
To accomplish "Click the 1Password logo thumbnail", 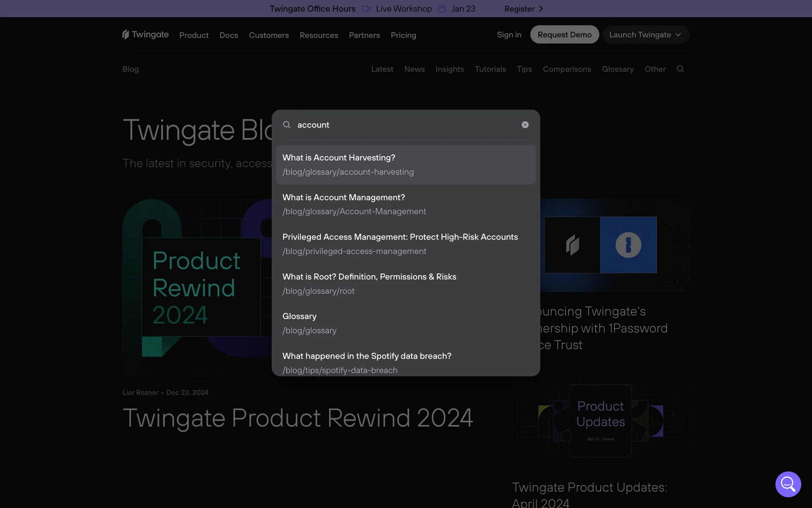I will pyautogui.click(x=628, y=245).
